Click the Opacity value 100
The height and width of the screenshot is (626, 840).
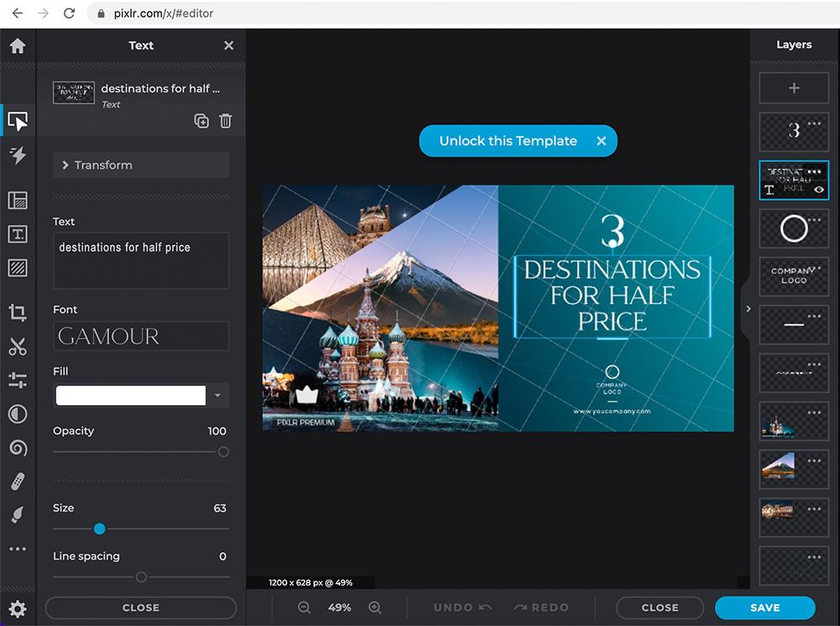click(217, 431)
